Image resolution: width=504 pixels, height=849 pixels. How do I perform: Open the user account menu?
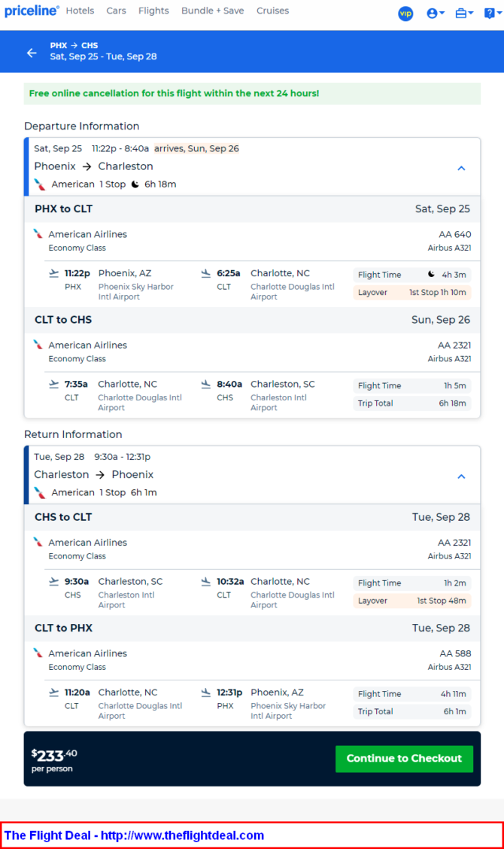[x=435, y=13]
